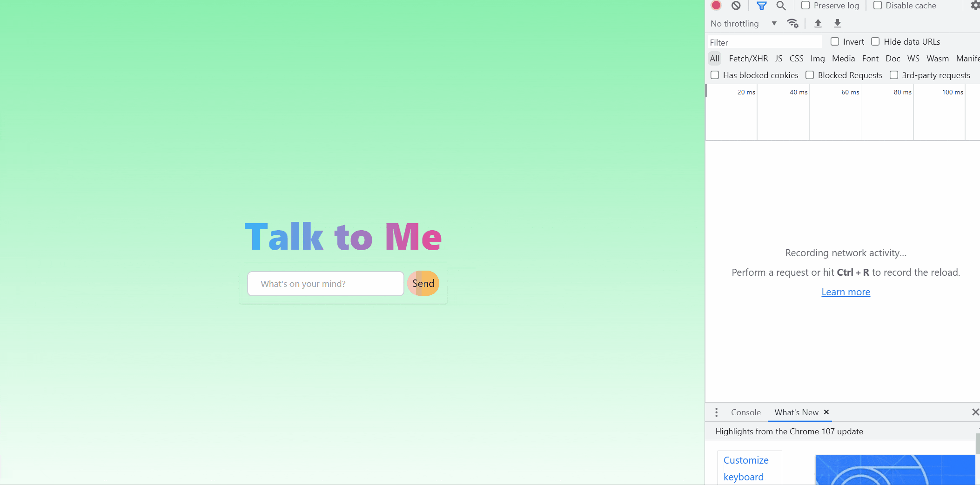Tick the Invert filter checkbox
Viewport: 980px width, 485px height.
(x=835, y=42)
